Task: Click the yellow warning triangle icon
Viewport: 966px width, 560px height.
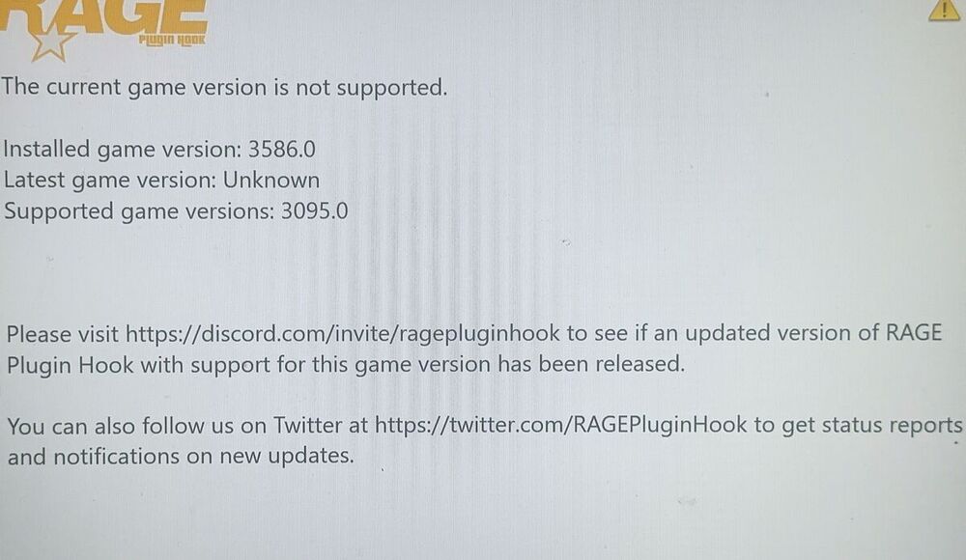Action: [944, 10]
